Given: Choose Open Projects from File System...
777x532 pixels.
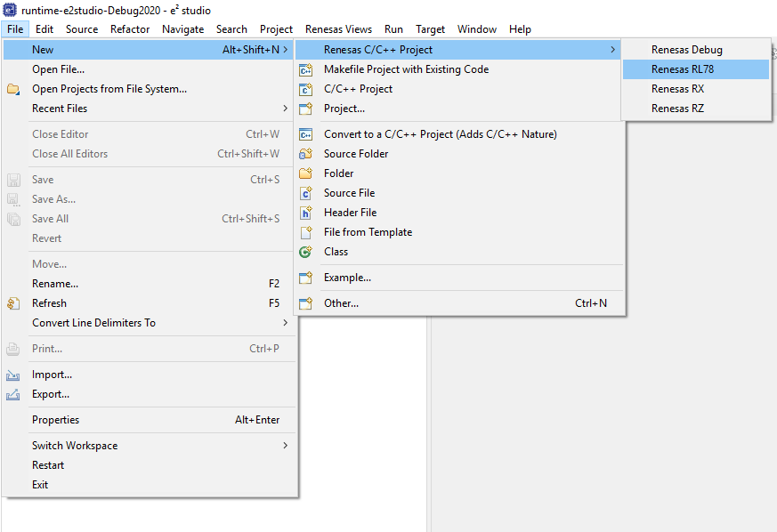Looking at the screenshot, I should (150, 89).
